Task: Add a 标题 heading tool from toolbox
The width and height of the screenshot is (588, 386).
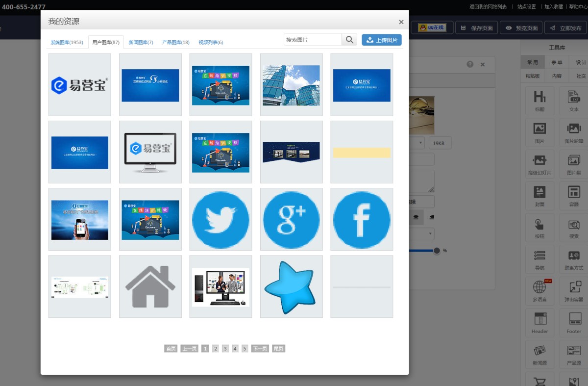Action: coord(539,101)
